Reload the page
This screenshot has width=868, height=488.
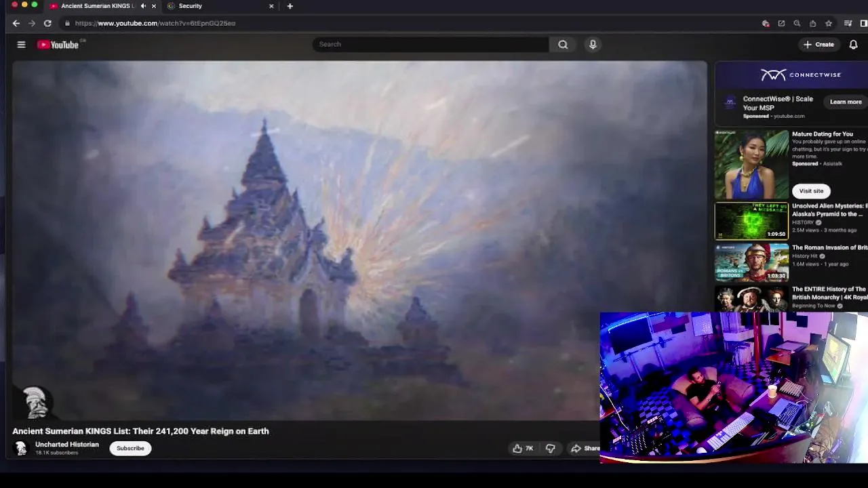pyautogui.click(x=47, y=23)
